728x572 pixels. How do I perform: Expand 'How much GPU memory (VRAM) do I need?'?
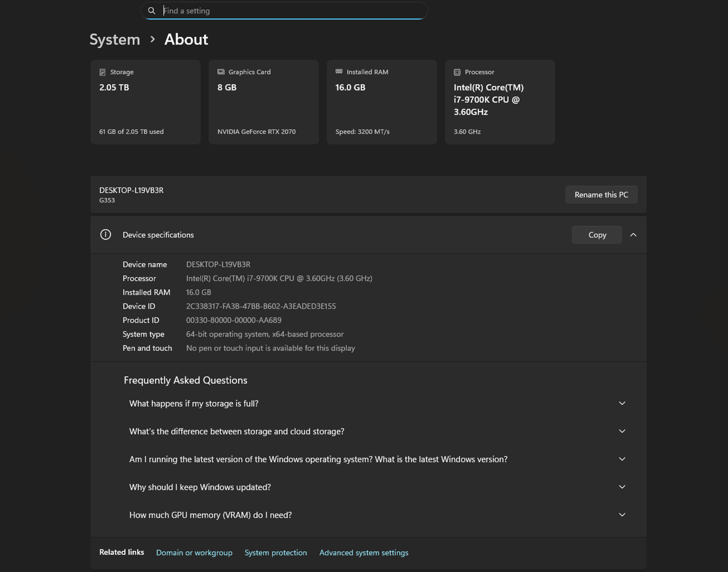click(622, 515)
